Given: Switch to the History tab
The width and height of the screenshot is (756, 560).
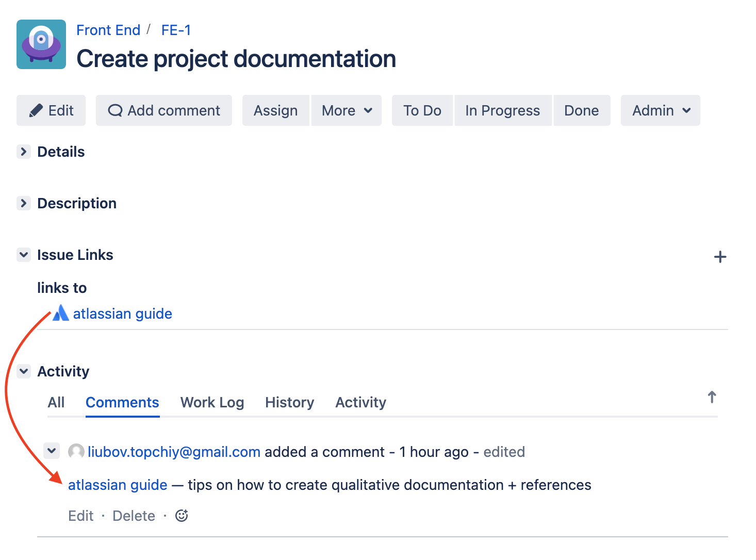Looking at the screenshot, I should click(289, 402).
